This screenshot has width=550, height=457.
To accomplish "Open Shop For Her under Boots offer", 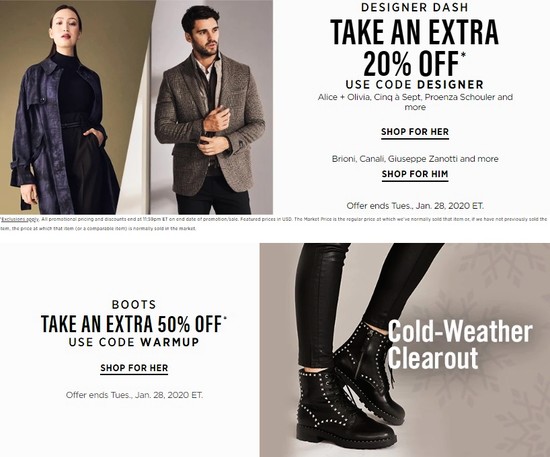I will (x=134, y=368).
